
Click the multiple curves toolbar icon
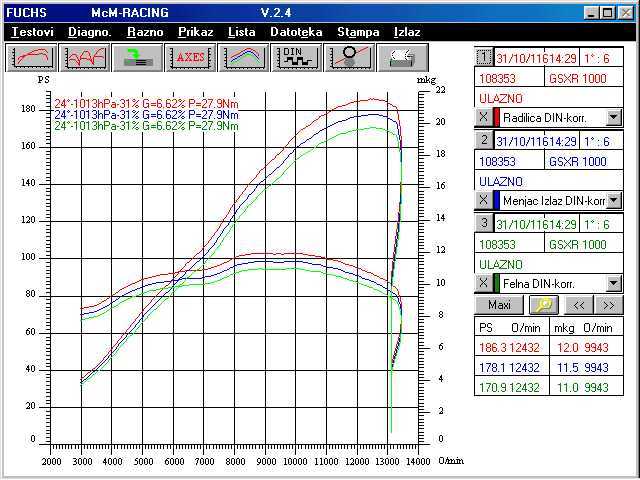tap(85, 57)
